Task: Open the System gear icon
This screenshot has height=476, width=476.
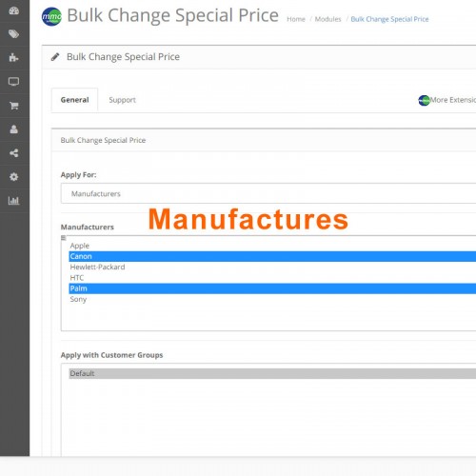Action: pos(14,177)
